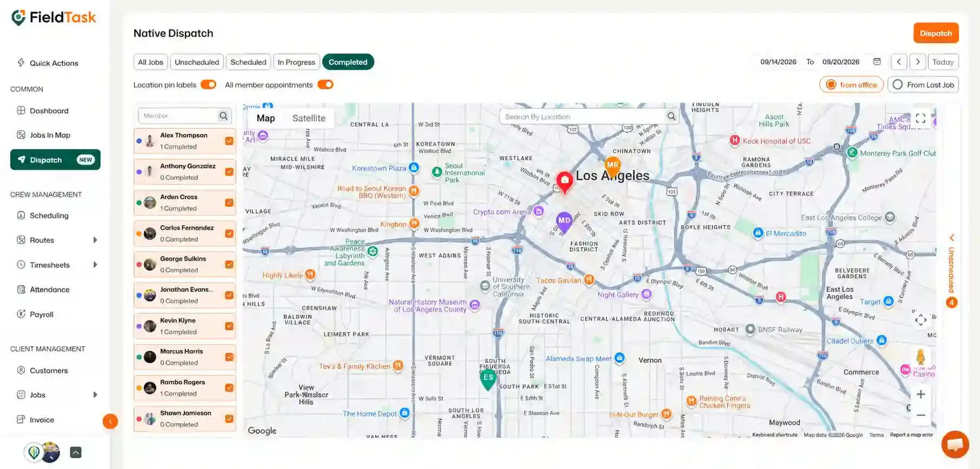Expand the Jobs submenu arrow
980x469 pixels.
[95, 395]
